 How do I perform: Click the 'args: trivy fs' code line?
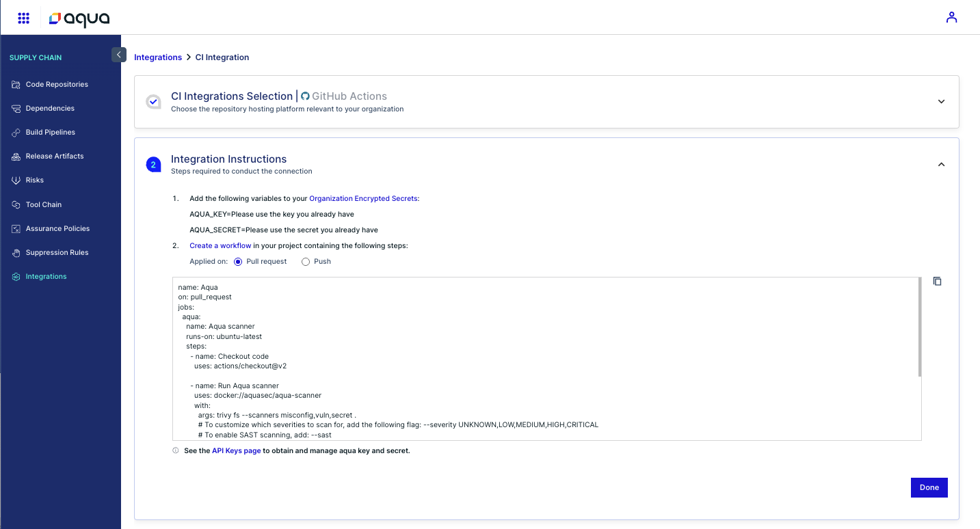point(277,415)
